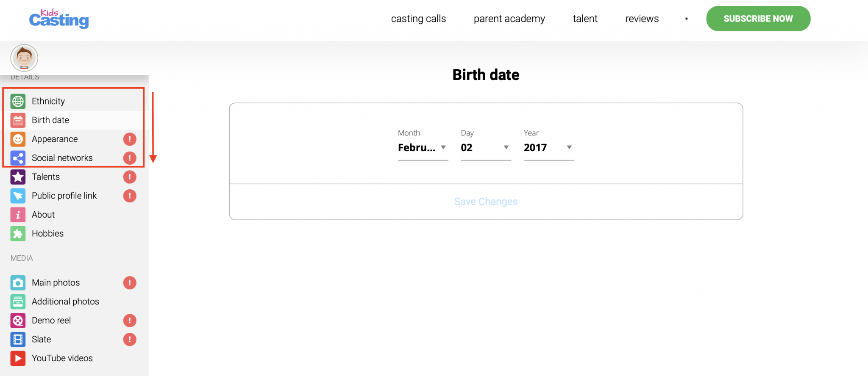Image resolution: width=868 pixels, height=376 pixels.
Task: Expand the Day dropdown
Action: point(486,148)
